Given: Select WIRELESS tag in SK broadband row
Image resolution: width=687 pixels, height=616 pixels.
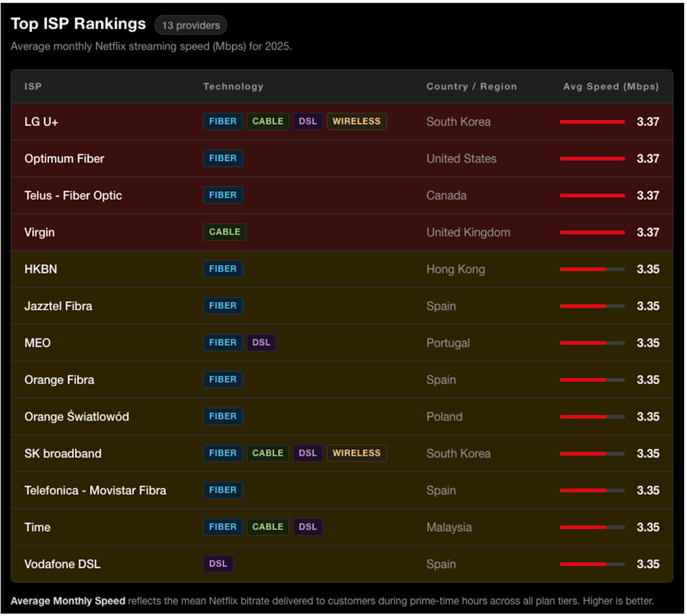Looking at the screenshot, I should coord(357,453).
